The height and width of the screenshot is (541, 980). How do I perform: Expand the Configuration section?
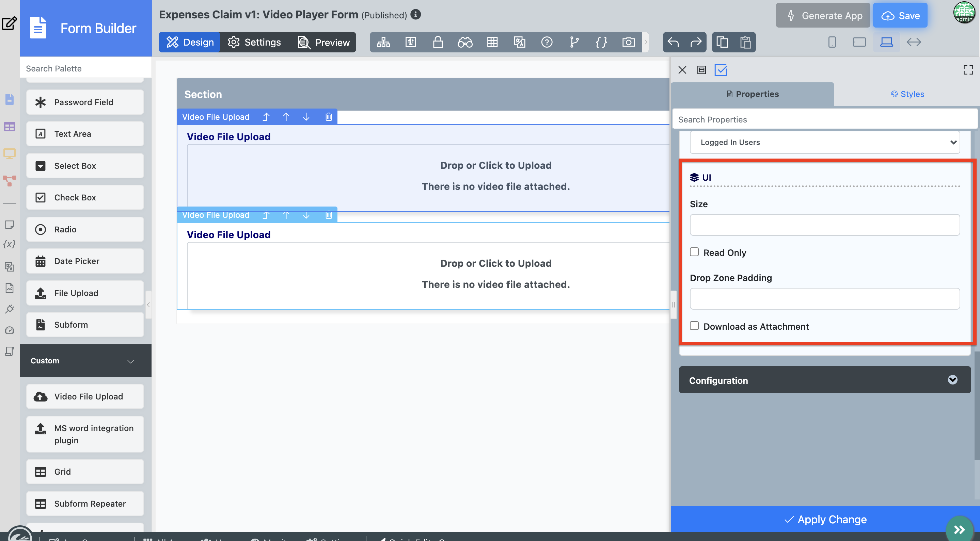tap(824, 380)
